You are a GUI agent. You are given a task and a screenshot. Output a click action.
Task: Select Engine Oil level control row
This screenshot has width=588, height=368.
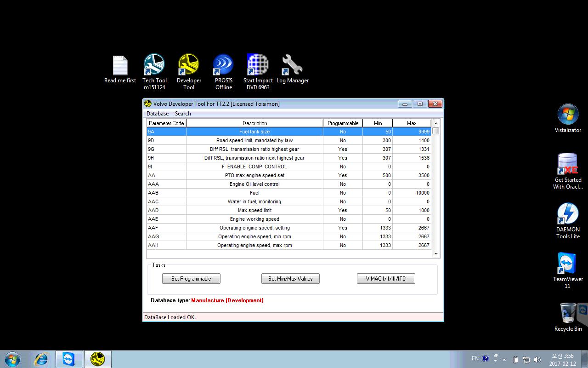point(289,184)
